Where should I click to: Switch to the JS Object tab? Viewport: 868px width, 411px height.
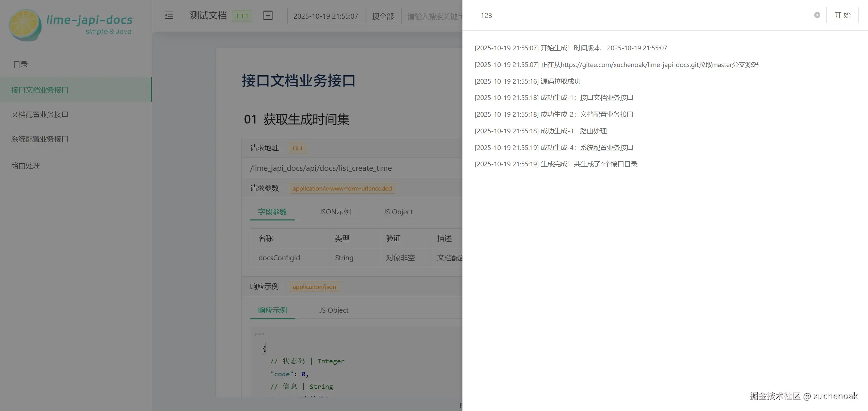(398, 212)
